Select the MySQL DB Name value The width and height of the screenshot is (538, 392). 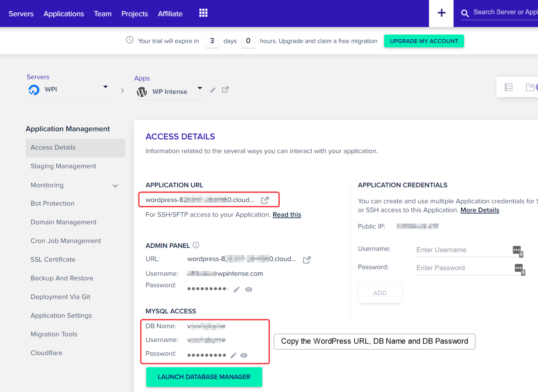[206, 326]
